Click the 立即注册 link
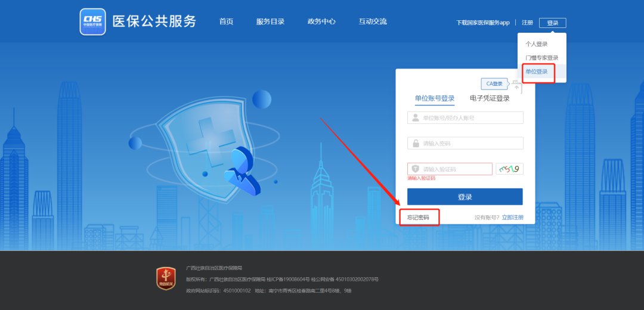The height and width of the screenshot is (310, 644). coord(512,218)
